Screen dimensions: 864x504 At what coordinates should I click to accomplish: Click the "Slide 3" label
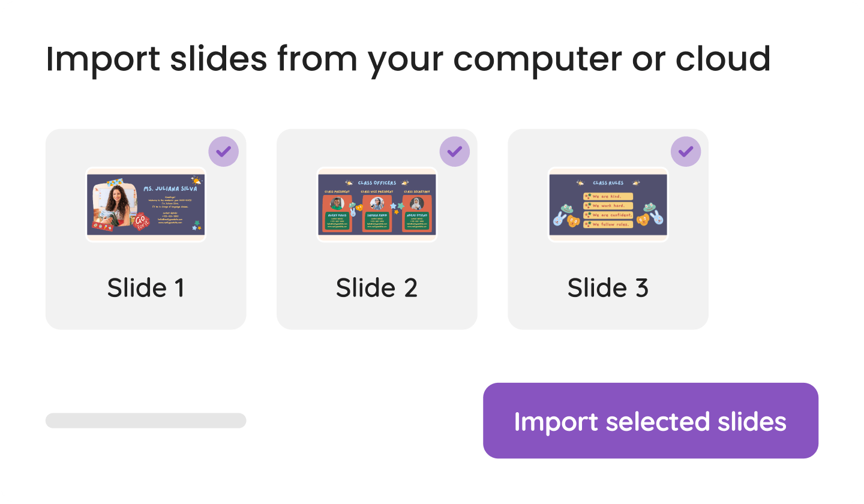click(x=608, y=288)
